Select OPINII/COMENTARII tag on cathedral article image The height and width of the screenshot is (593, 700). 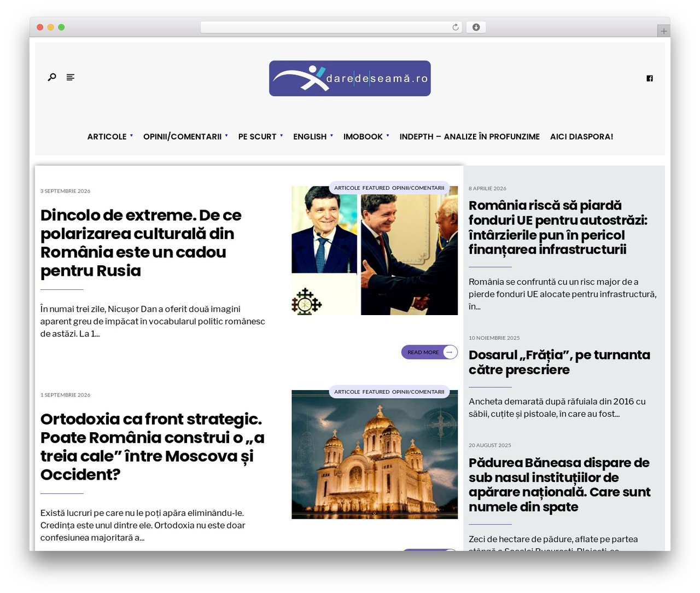tap(418, 392)
